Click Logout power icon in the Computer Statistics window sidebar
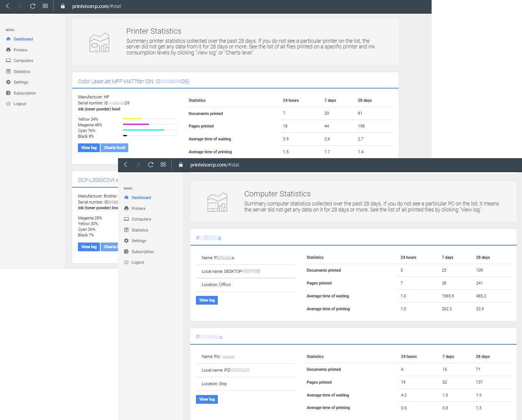This screenshot has height=420, width=522. 126,262
